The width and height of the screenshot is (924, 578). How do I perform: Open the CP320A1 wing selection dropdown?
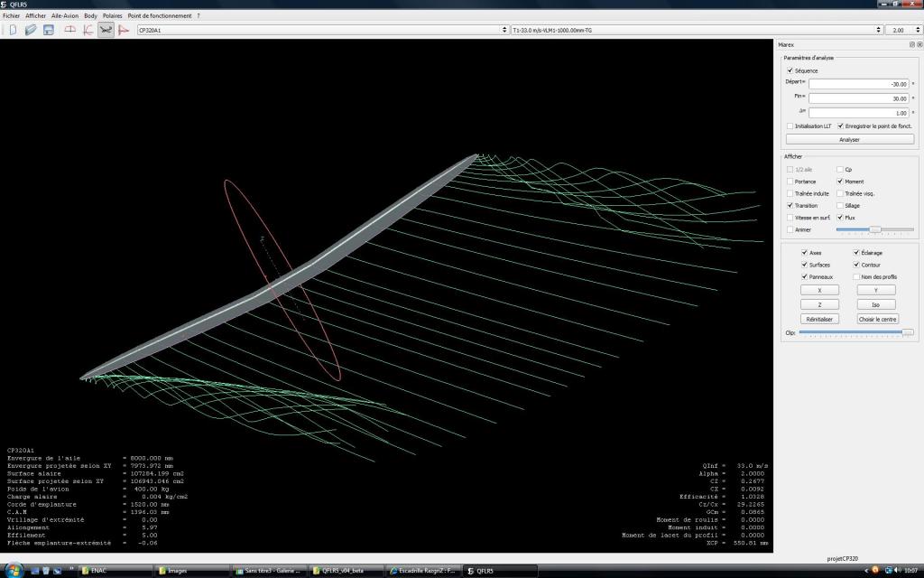click(322, 30)
